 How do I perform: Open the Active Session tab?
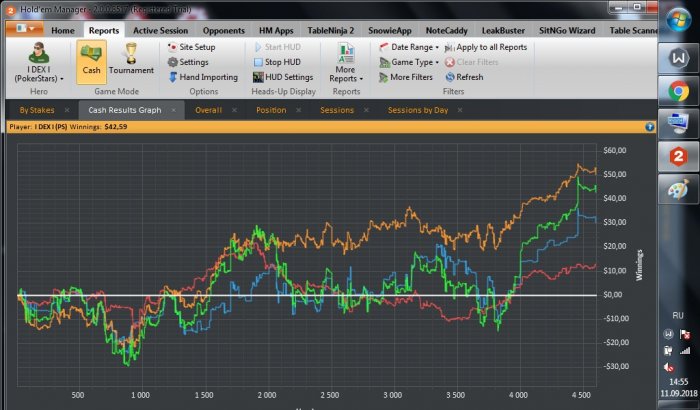point(160,31)
